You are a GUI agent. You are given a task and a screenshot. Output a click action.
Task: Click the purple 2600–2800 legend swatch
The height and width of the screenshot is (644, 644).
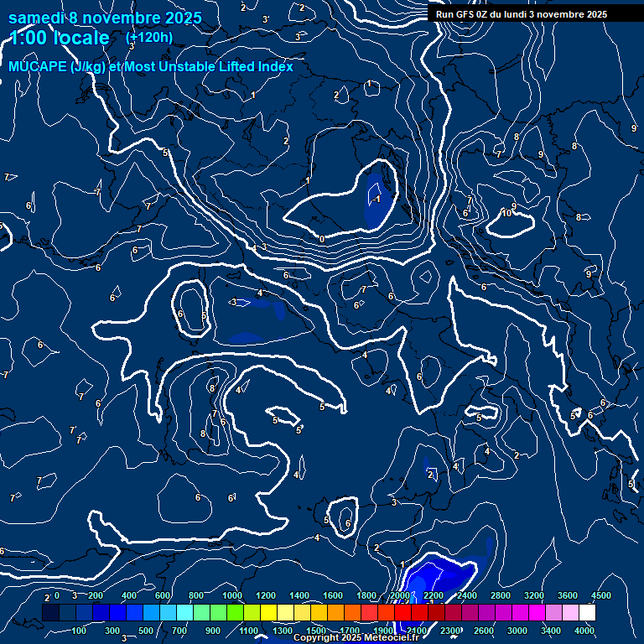point(486,612)
